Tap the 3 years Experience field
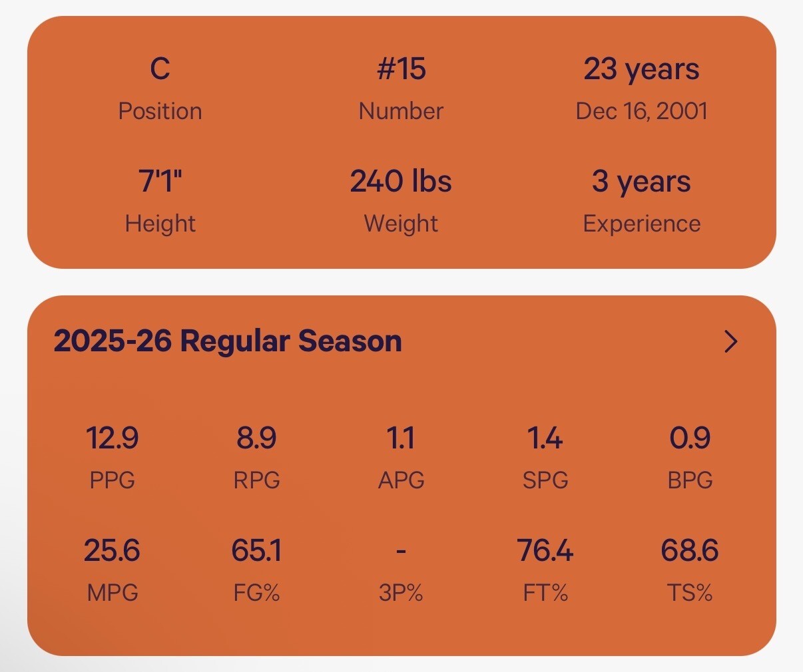The image size is (803, 672). point(641,202)
